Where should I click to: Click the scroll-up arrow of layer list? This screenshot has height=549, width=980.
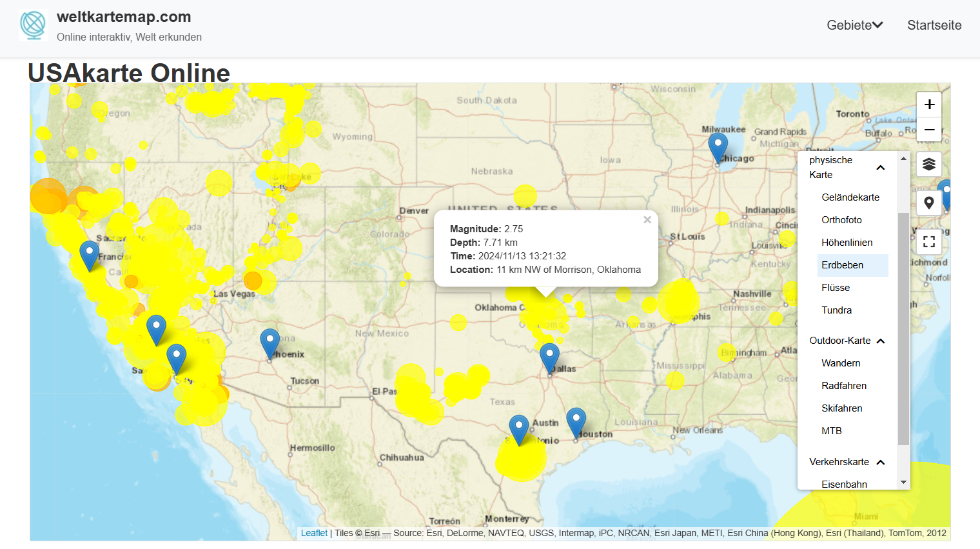click(x=903, y=158)
